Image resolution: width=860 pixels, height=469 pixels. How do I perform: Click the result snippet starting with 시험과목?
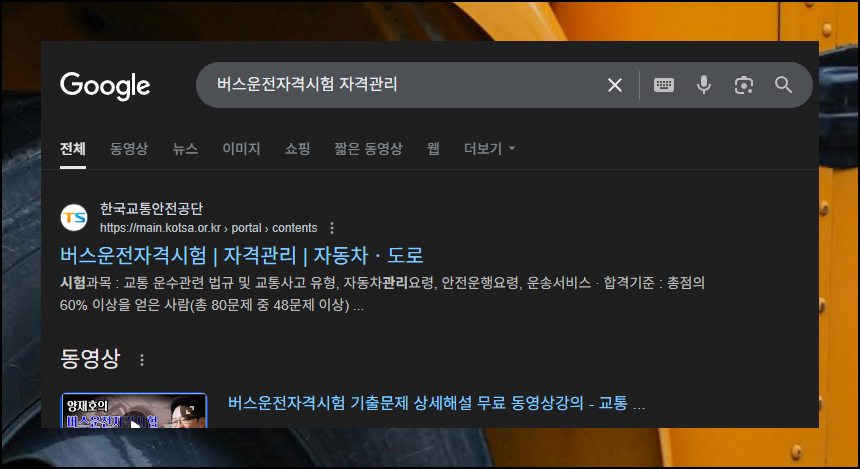coord(382,293)
